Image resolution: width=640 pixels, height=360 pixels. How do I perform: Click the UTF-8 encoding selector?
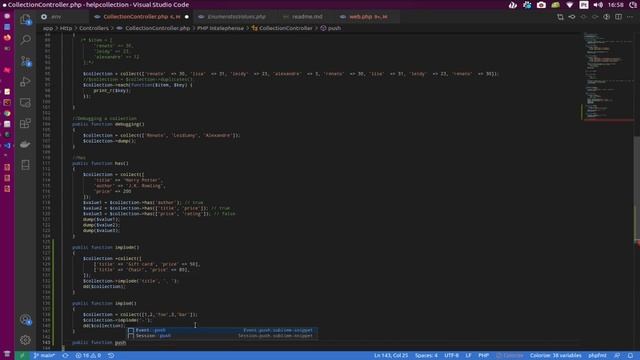click(x=451, y=356)
